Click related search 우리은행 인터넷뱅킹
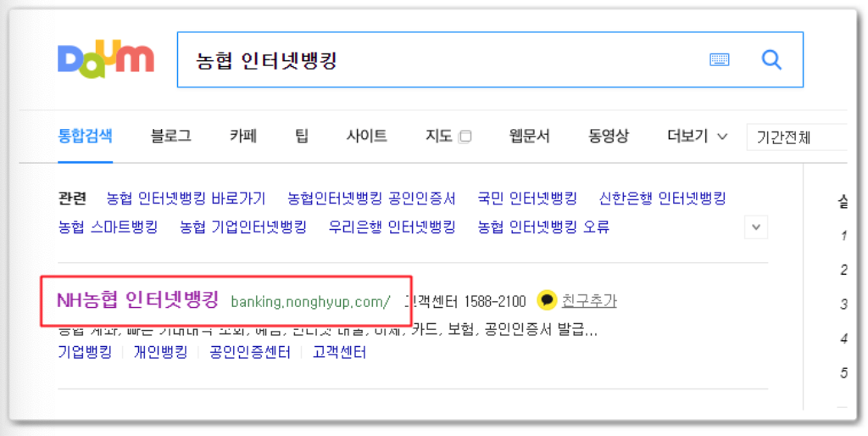The image size is (868, 436). [392, 227]
